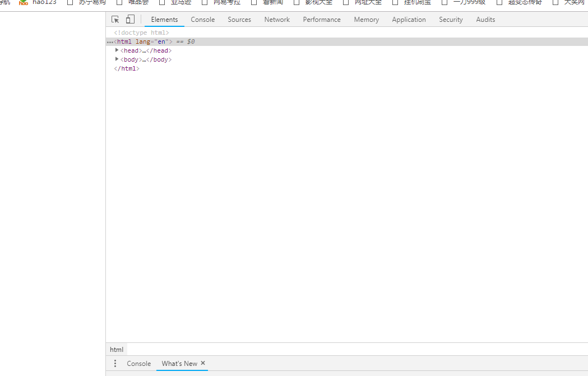588x376 pixels.
Task: Expand the head element node
Action: point(117,50)
